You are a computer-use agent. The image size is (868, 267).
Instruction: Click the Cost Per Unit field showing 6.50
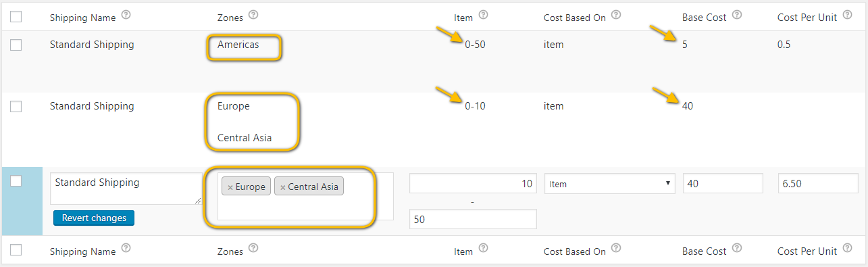click(x=819, y=183)
